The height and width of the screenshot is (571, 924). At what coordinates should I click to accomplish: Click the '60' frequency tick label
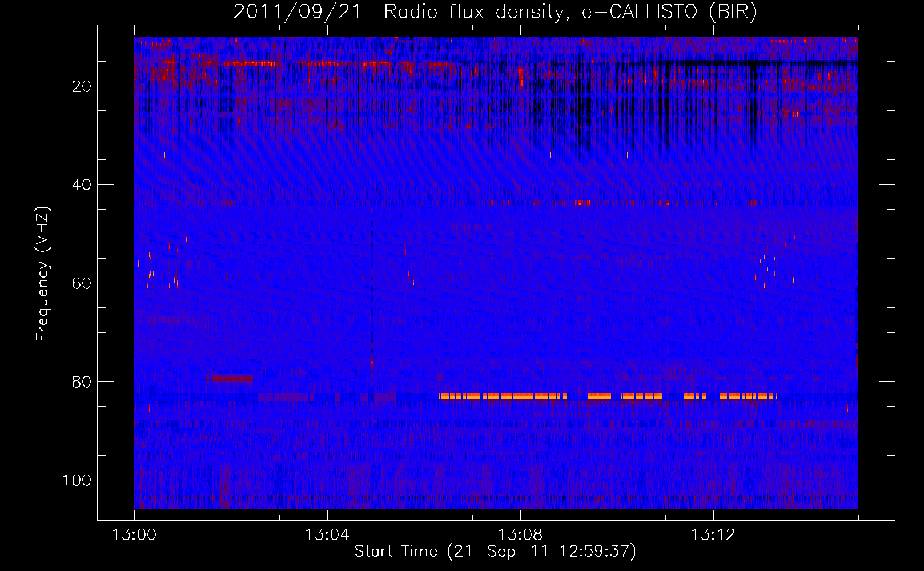(82, 283)
